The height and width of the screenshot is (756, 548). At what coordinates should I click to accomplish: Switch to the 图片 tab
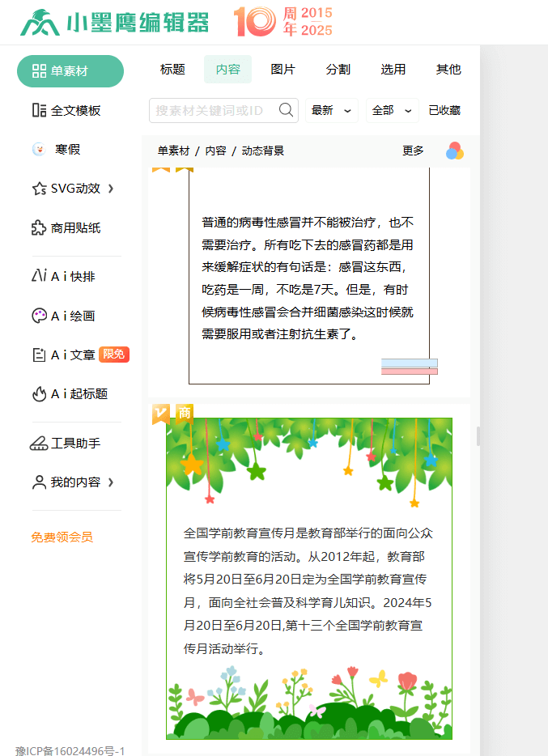tap(282, 70)
